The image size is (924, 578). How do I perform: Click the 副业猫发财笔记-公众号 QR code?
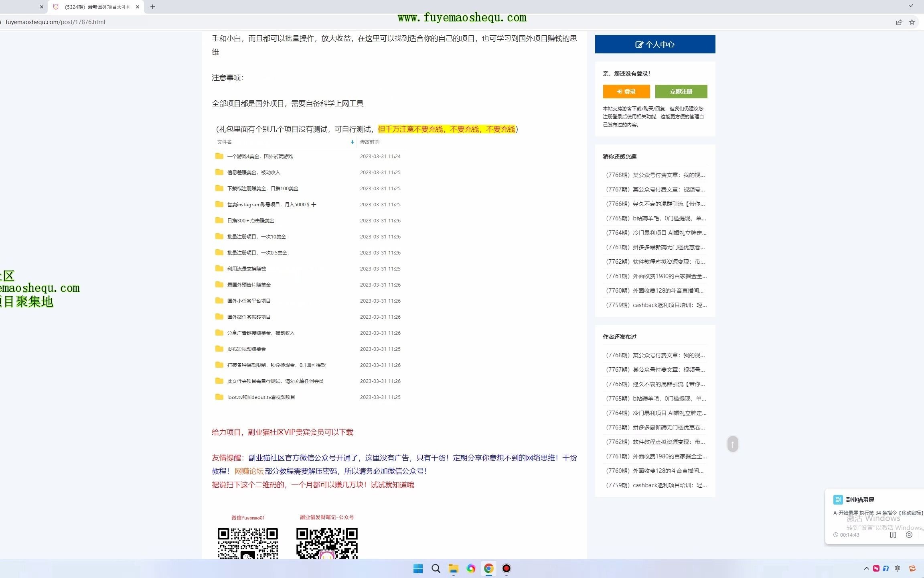pos(327,543)
